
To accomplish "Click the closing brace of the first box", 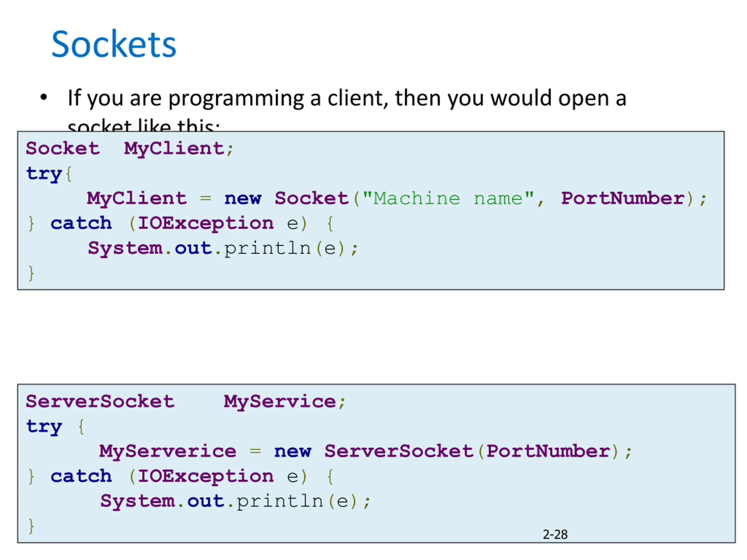I will pyautogui.click(x=32, y=273).
